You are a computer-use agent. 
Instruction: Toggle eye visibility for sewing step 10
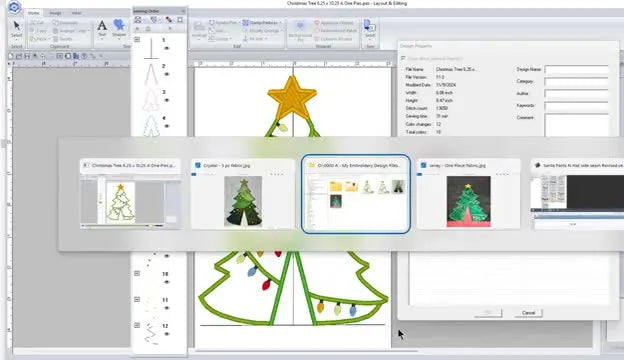point(167,282)
